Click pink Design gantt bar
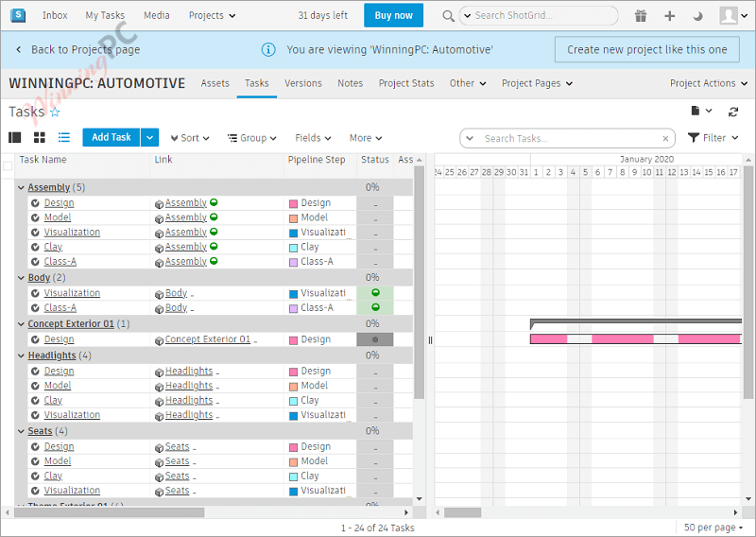Viewport: 756px width, 537px height. pyautogui.click(x=635, y=339)
